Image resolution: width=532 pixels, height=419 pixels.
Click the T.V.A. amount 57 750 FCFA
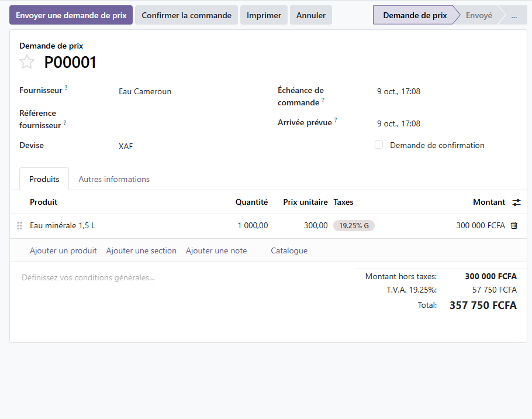click(495, 290)
